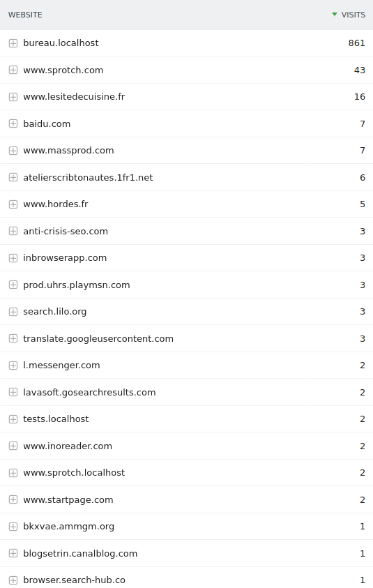Click the green sort arrow near VISITS
Screen dimensions: 373x588
(335, 15)
